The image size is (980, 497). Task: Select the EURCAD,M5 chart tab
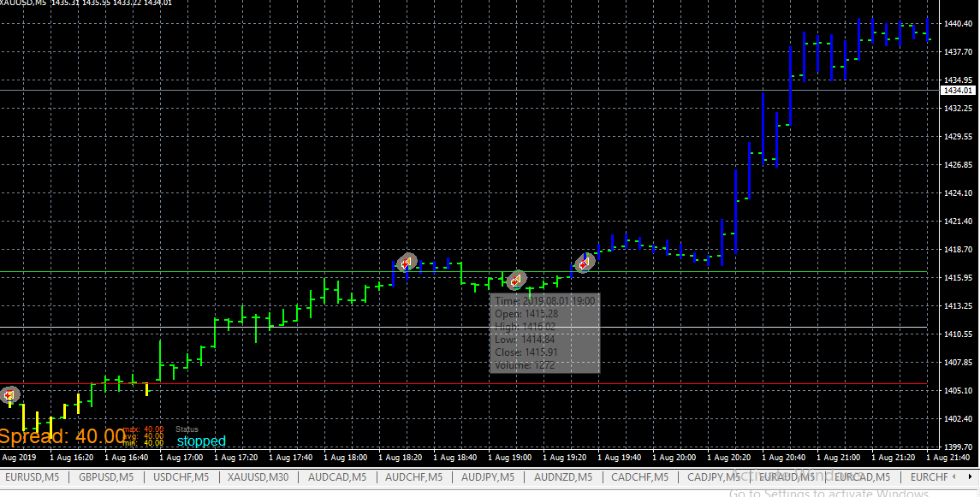(x=862, y=477)
